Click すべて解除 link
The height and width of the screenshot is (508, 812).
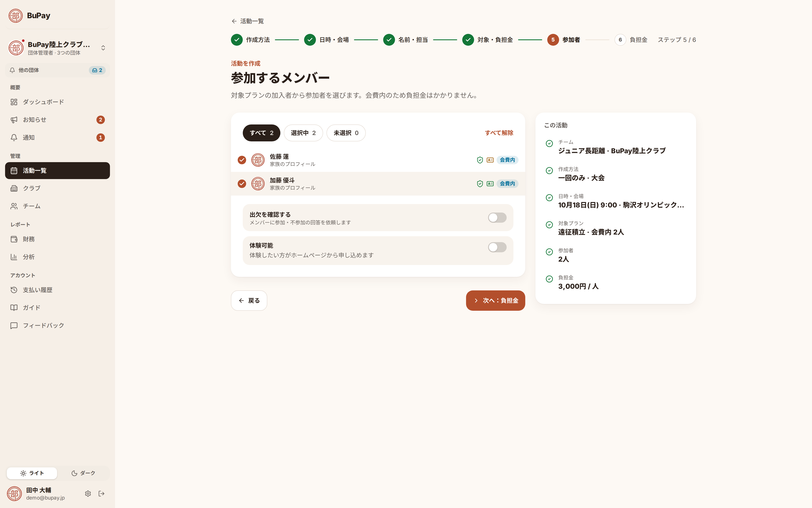tap(499, 133)
